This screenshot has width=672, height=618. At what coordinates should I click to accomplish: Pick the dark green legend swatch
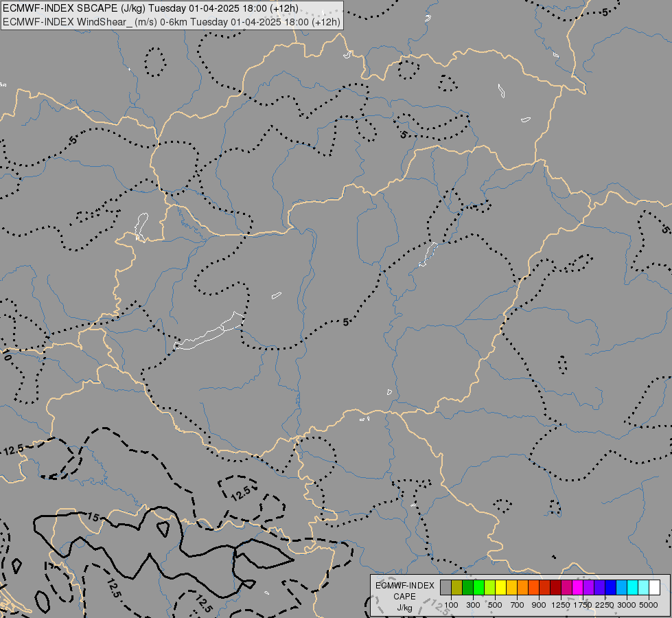468,587
